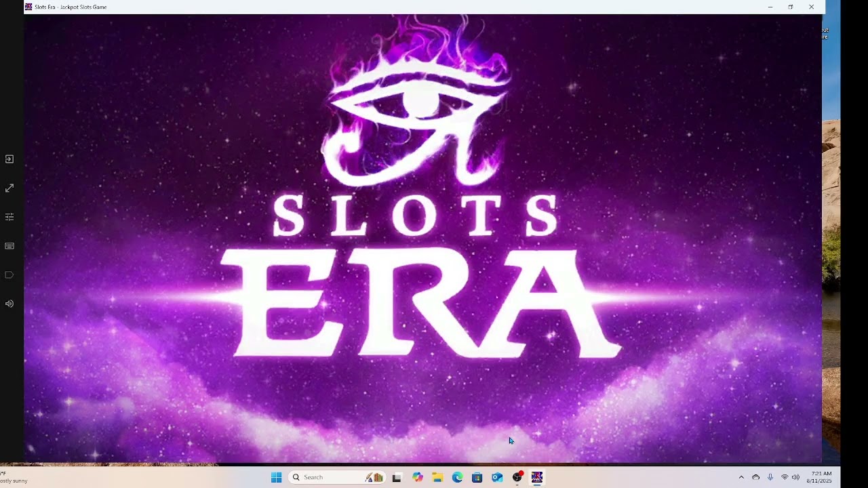This screenshot has height=488, width=868.
Task: Close the Slots Era window
Action: 811,7
